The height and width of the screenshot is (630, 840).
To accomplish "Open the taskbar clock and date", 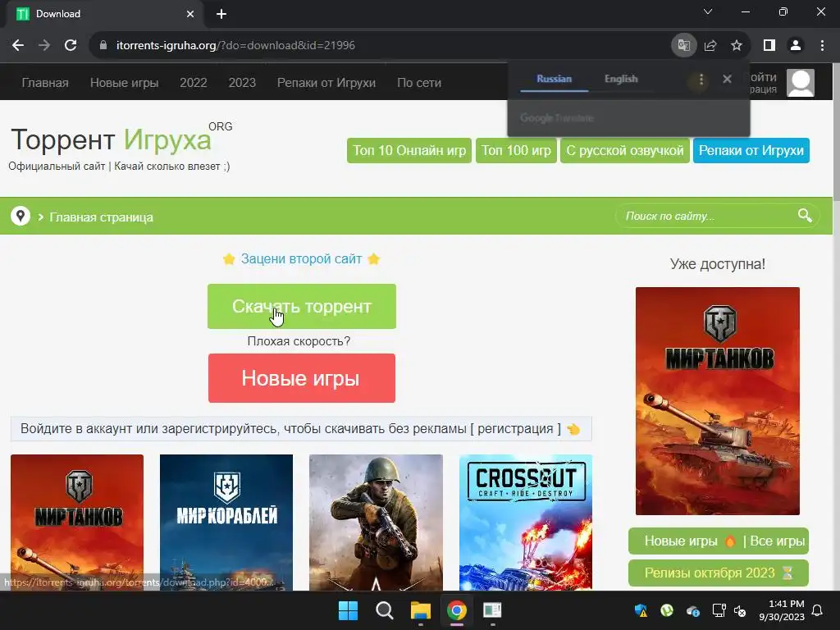I will click(x=782, y=610).
